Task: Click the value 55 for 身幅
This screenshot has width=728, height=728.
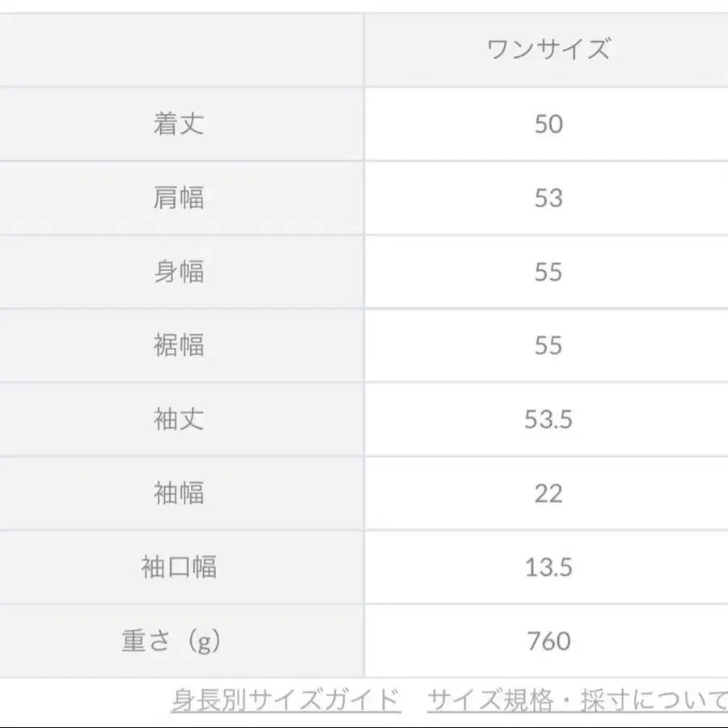Action: click(x=546, y=272)
